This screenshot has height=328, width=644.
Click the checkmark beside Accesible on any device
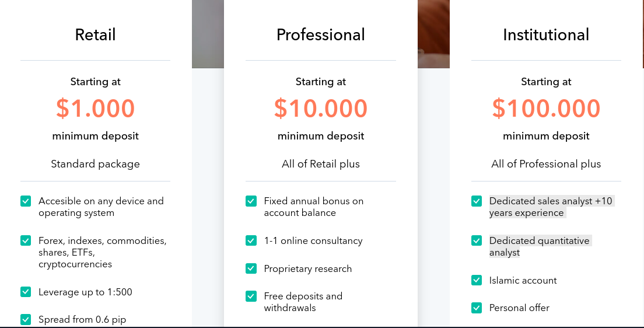pyautogui.click(x=26, y=201)
